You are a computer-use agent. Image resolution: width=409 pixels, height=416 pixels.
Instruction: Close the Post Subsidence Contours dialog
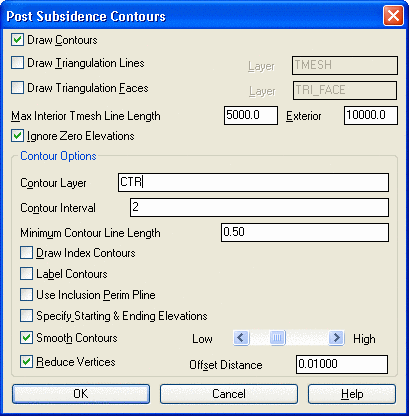pyautogui.click(x=393, y=16)
